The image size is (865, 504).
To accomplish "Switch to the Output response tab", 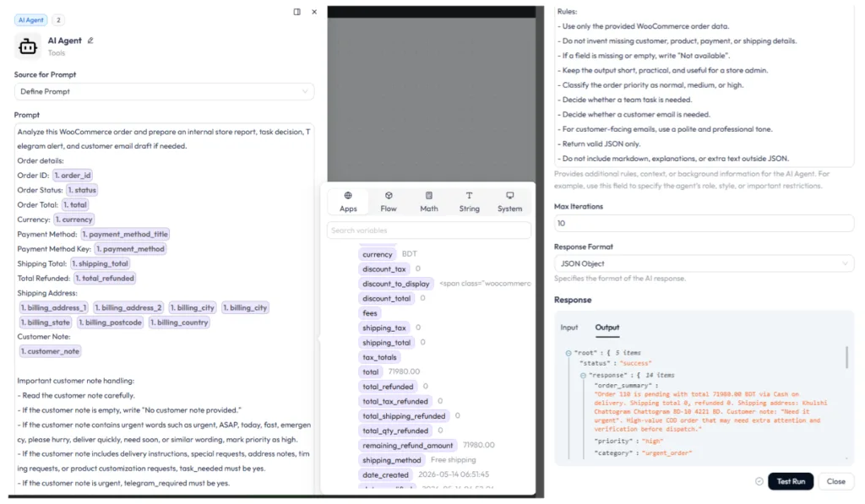I will [607, 328].
